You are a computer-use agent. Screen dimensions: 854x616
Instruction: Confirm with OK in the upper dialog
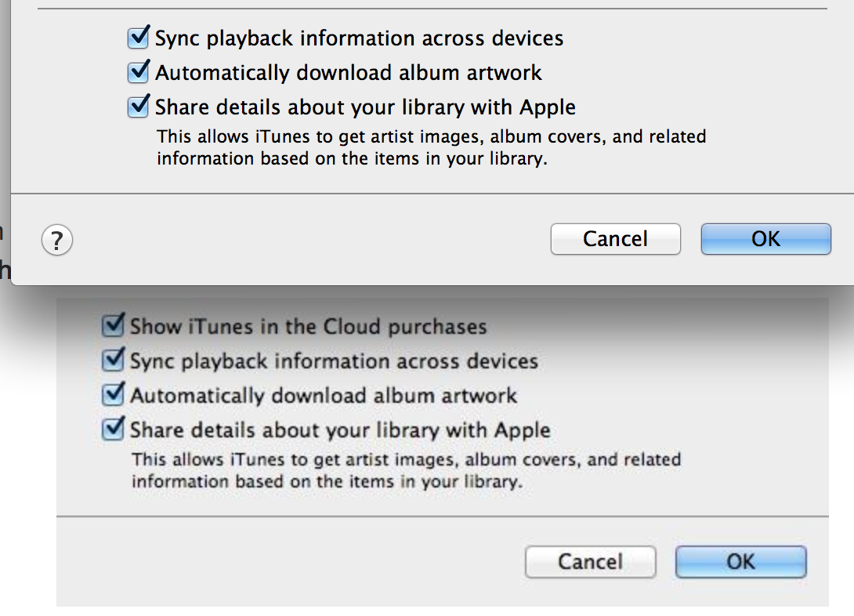tap(765, 238)
